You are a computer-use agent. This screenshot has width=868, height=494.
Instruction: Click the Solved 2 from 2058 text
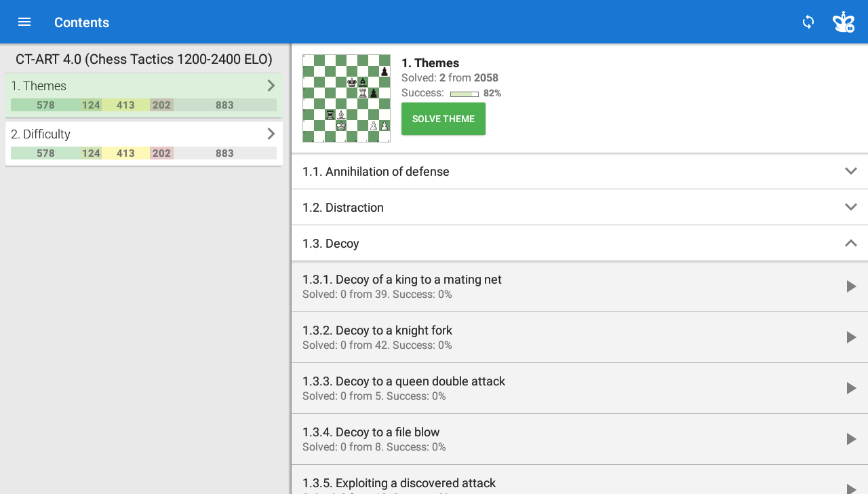pos(450,78)
